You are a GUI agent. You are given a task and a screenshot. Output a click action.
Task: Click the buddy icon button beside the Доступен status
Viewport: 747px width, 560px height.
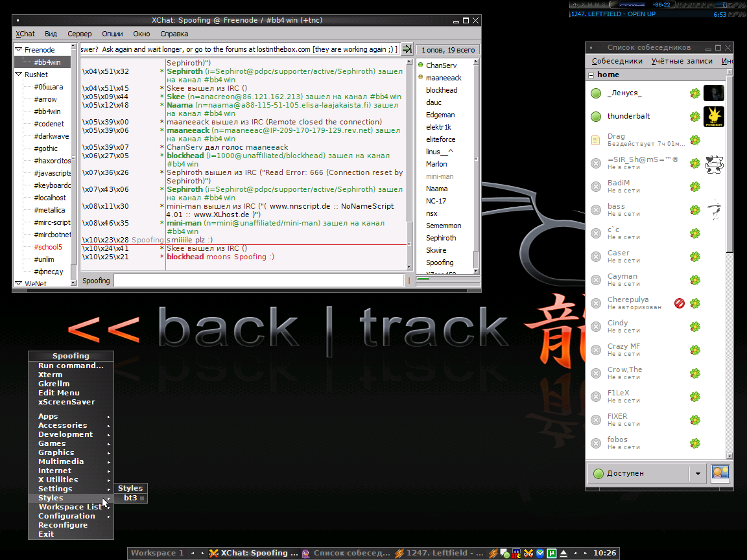(720, 473)
